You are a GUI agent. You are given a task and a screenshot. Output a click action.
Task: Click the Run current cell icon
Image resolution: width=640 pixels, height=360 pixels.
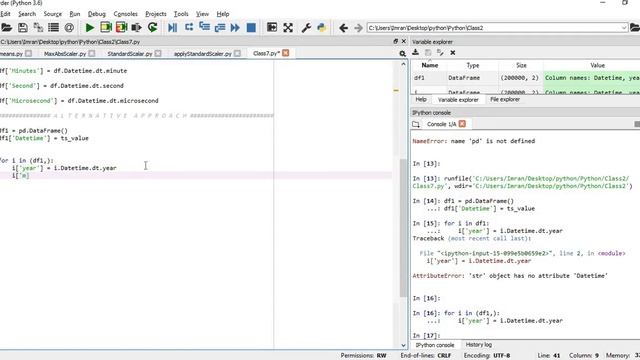point(106,28)
